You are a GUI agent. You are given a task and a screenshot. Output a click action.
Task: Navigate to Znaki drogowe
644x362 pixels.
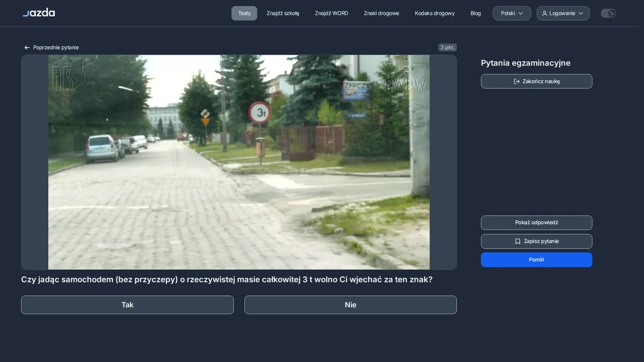[382, 13]
